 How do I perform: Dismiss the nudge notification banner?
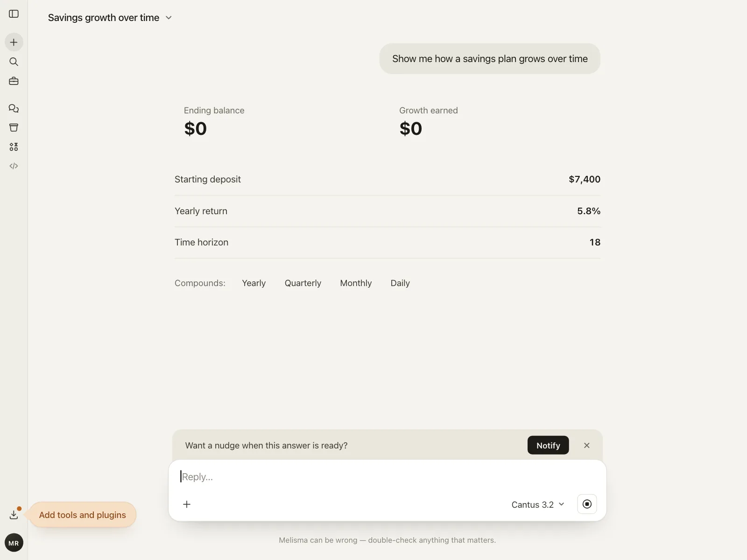point(587,445)
